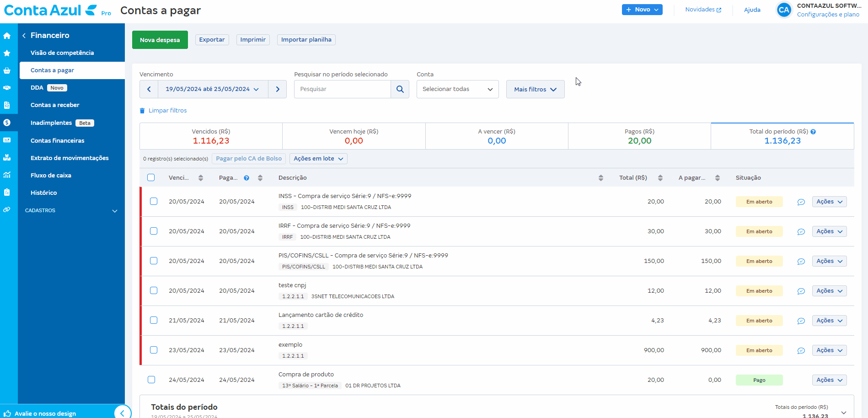868x418 pixels.
Task: Open Fluxo de caixa menu item
Action: (51, 176)
